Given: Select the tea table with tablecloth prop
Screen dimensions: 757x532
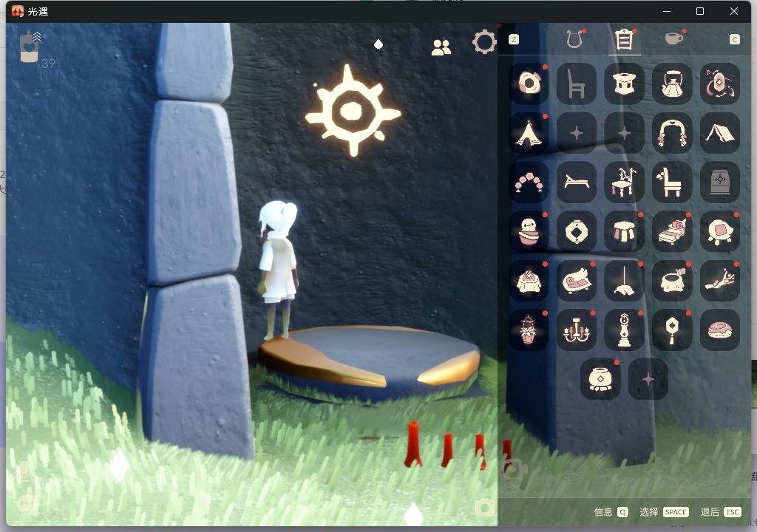Looking at the screenshot, I should 529,281.
